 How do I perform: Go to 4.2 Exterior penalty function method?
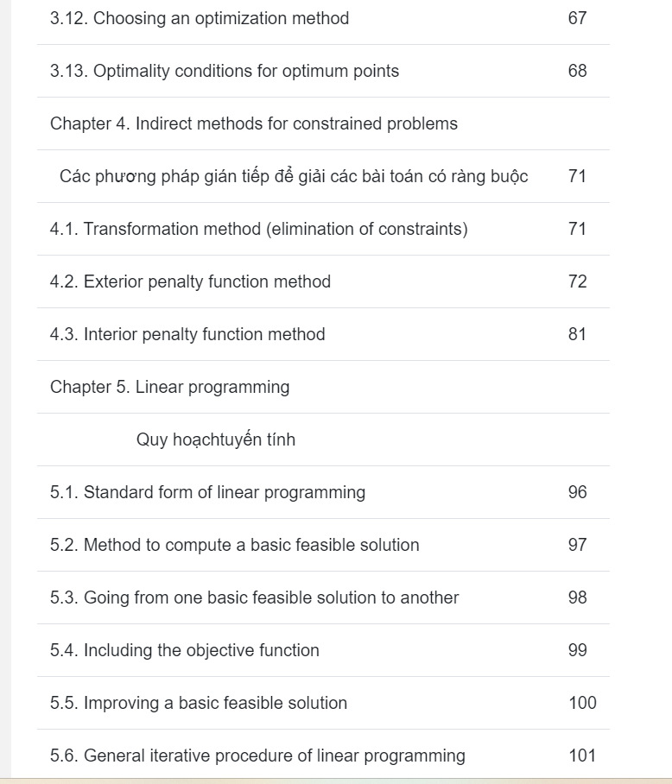coord(190,281)
